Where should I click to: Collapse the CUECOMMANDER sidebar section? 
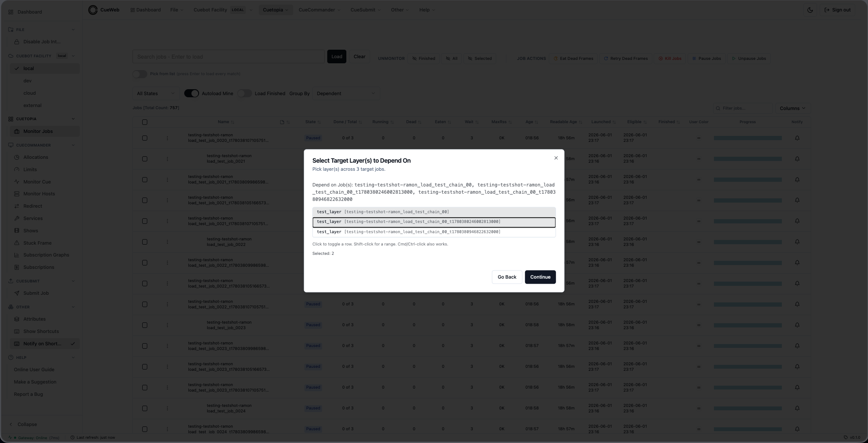[x=73, y=145]
